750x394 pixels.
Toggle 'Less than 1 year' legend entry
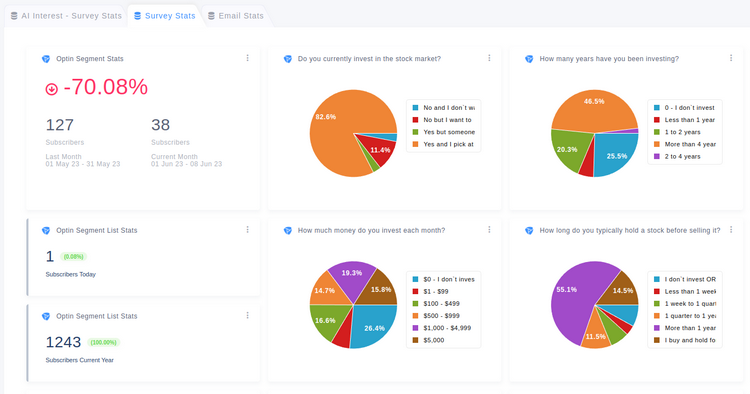(685, 120)
